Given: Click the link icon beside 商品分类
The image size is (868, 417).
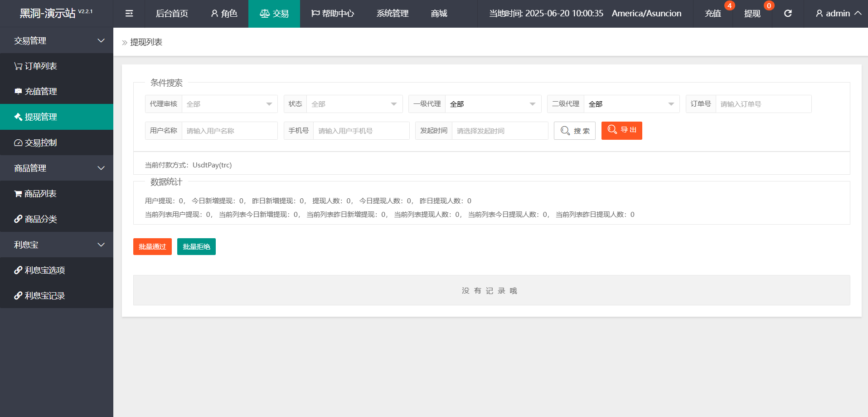Looking at the screenshot, I should [18, 219].
